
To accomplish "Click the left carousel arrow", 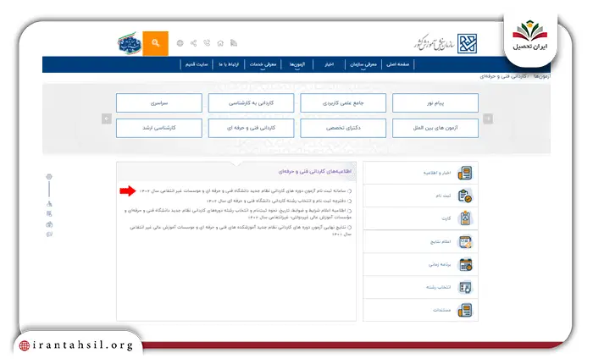I will pos(107,119).
